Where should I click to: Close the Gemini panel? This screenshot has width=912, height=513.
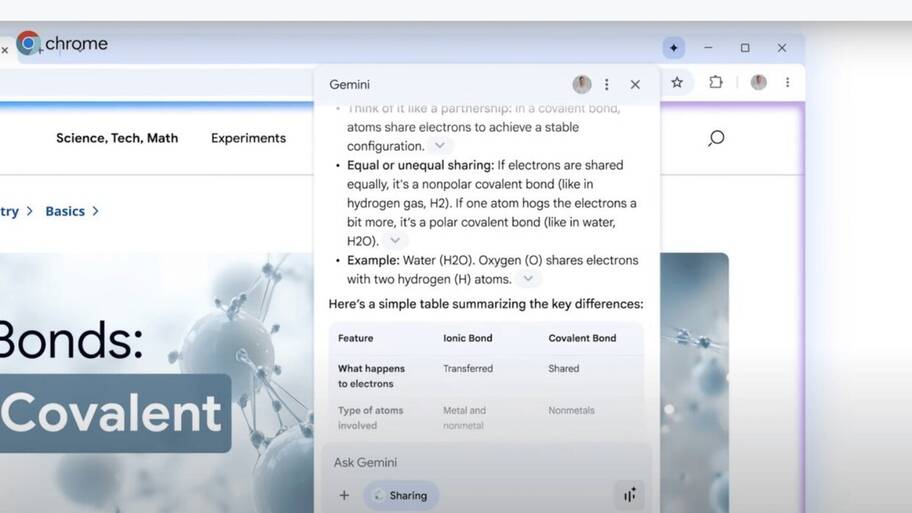[x=635, y=84]
